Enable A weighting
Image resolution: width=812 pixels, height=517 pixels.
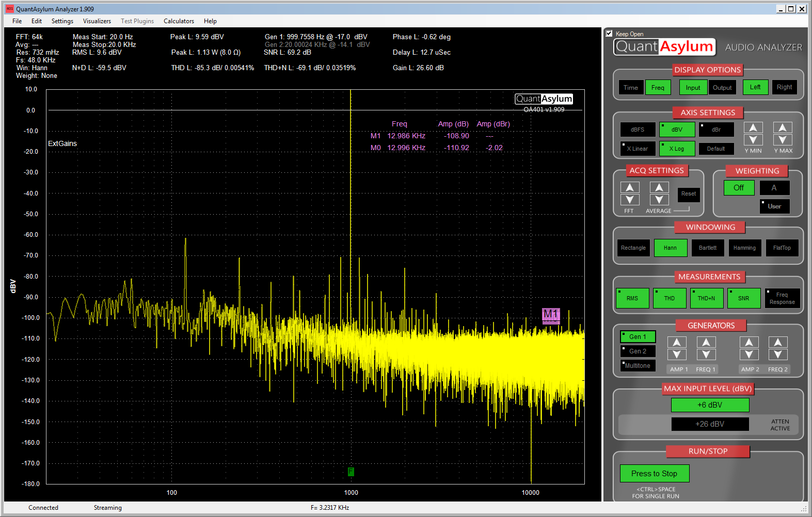click(x=774, y=188)
